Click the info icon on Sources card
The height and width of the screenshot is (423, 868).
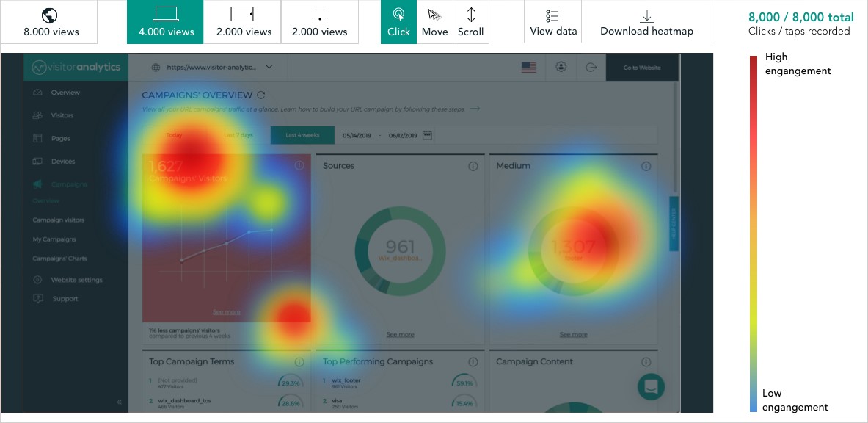pyautogui.click(x=473, y=166)
